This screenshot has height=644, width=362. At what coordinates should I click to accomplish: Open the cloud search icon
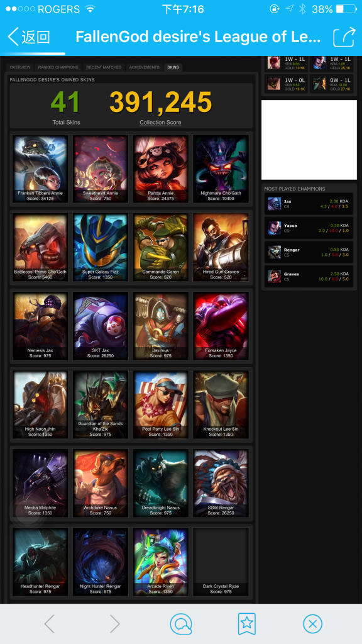coord(181,624)
